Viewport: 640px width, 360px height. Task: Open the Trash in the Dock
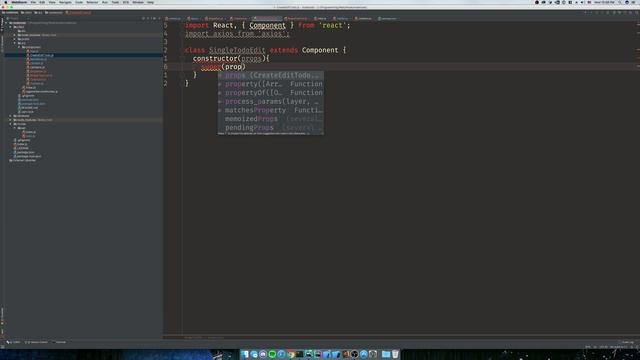click(395, 354)
